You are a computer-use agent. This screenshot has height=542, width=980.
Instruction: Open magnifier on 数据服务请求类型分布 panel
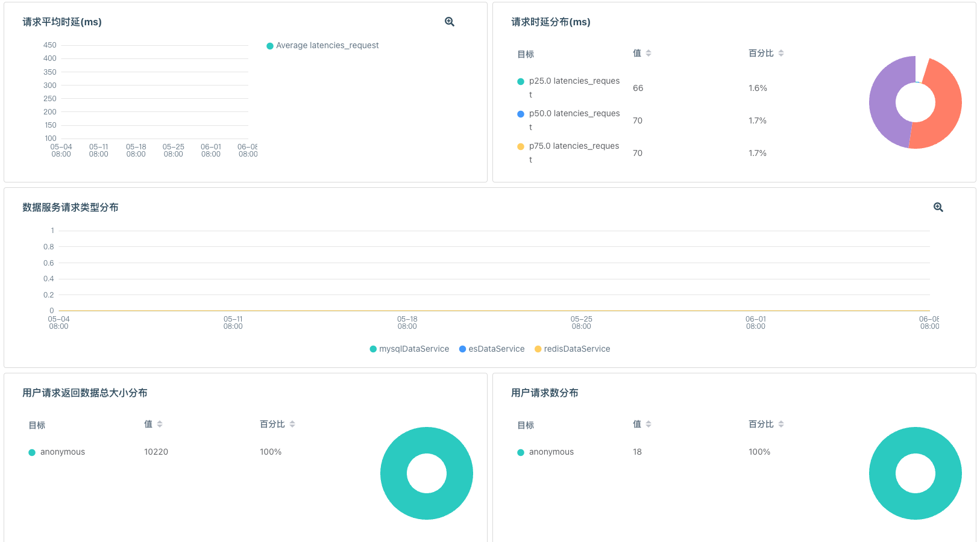click(938, 207)
